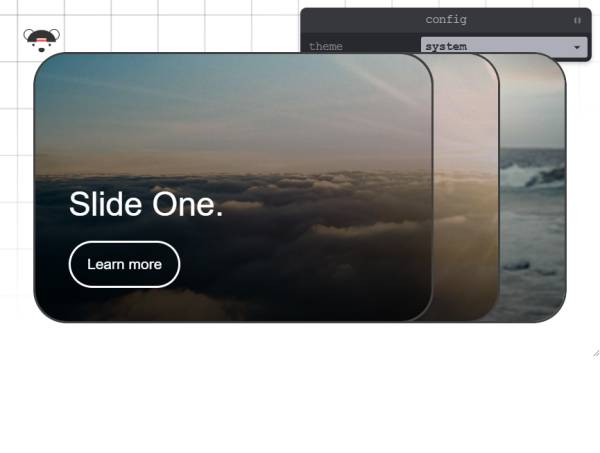Click the theme dropdown arrow
This screenshot has height=453, width=600.
coord(577,47)
